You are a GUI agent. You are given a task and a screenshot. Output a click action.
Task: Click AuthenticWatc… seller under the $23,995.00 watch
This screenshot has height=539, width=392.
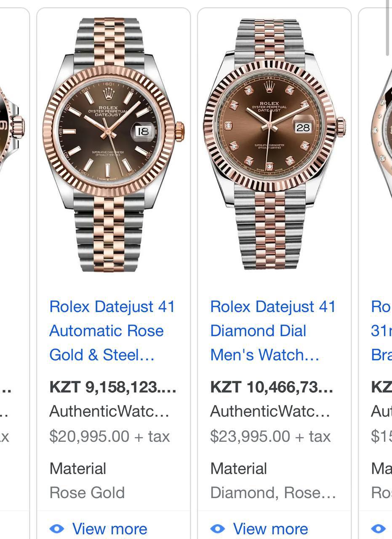[x=270, y=411]
